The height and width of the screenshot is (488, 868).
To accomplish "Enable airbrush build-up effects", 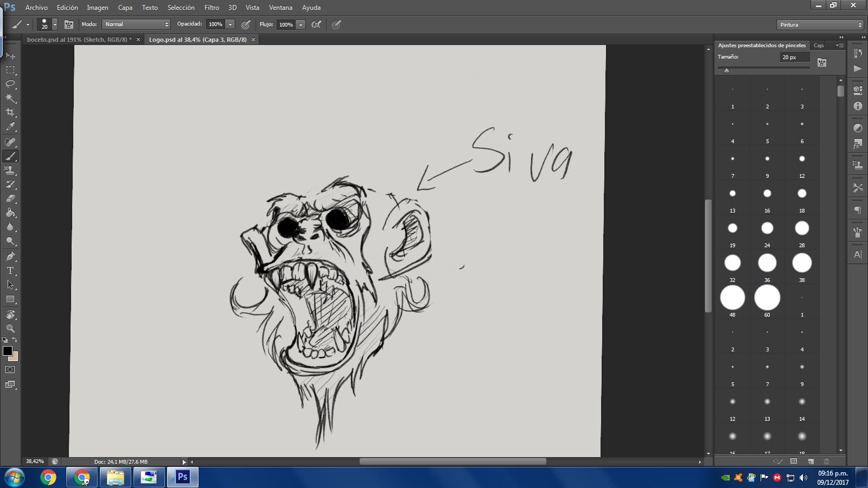I will pyautogui.click(x=316, y=24).
